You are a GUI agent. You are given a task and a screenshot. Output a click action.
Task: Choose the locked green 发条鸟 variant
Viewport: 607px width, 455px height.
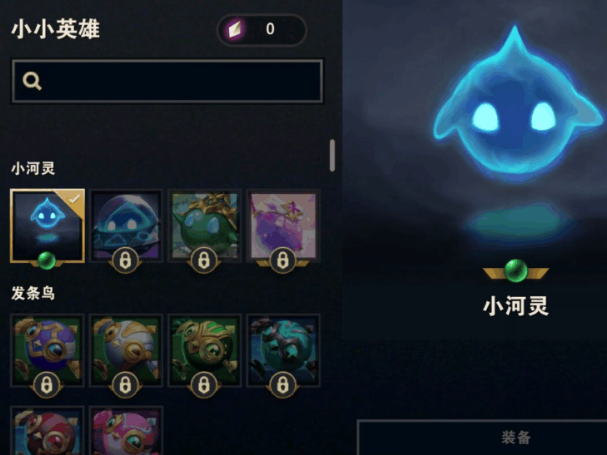[204, 350]
